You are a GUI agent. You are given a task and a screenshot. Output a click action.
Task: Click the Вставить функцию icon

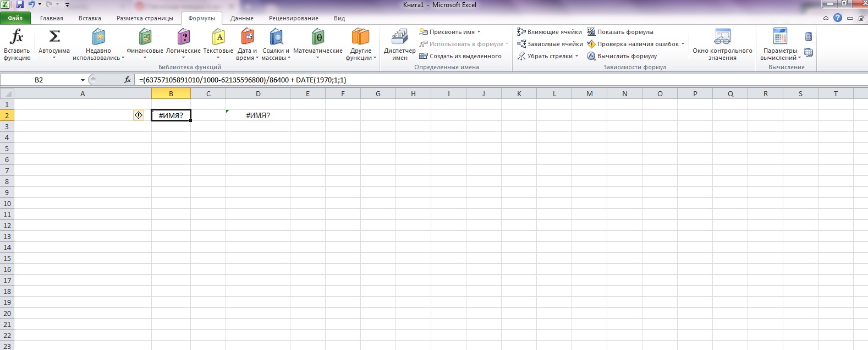point(17,37)
